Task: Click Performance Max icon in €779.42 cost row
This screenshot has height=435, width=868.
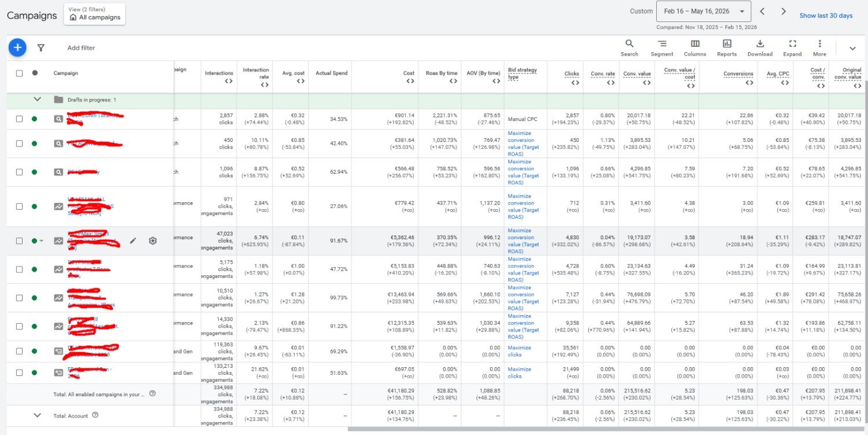Action: (x=58, y=206)
